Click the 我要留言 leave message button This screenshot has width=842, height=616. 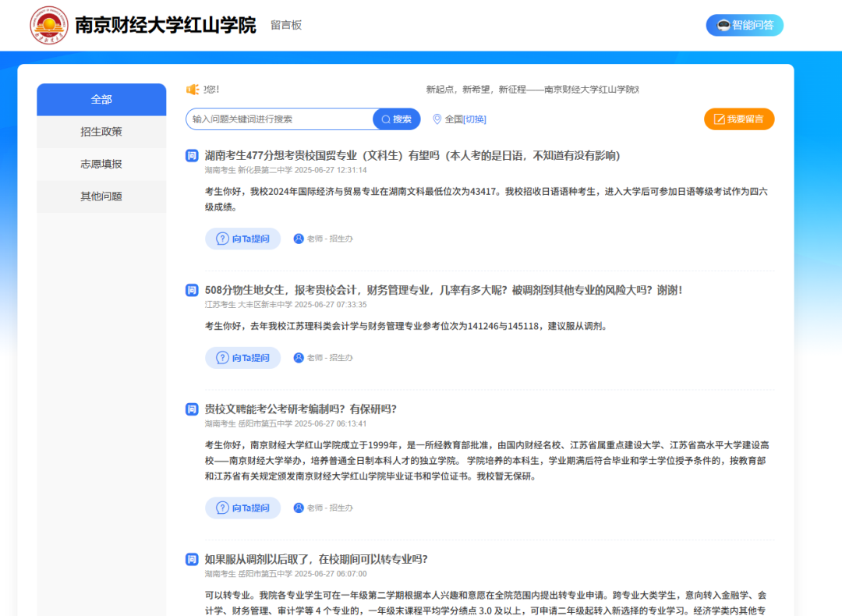[x=739, y=119]
